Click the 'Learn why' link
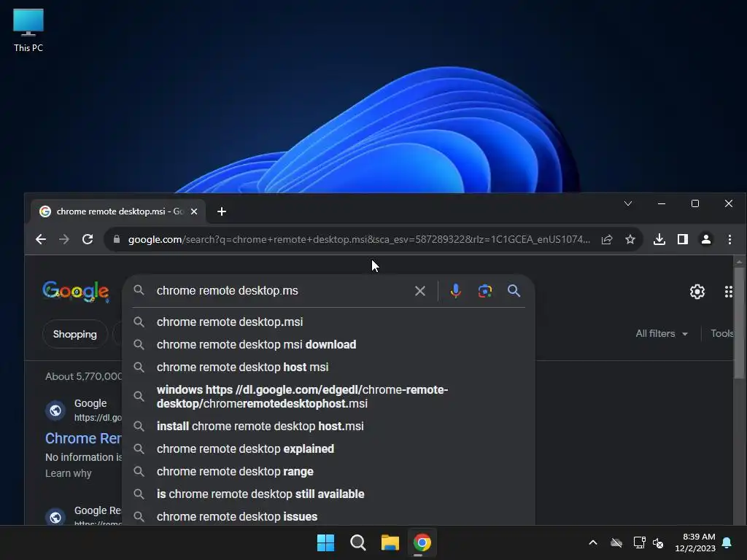This screenshot has height=560, width=747. (x=68, y=473)
